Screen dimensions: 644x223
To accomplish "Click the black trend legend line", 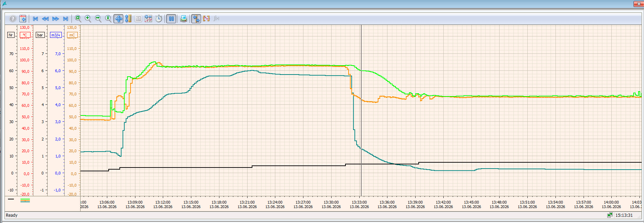I will point(11,199).
